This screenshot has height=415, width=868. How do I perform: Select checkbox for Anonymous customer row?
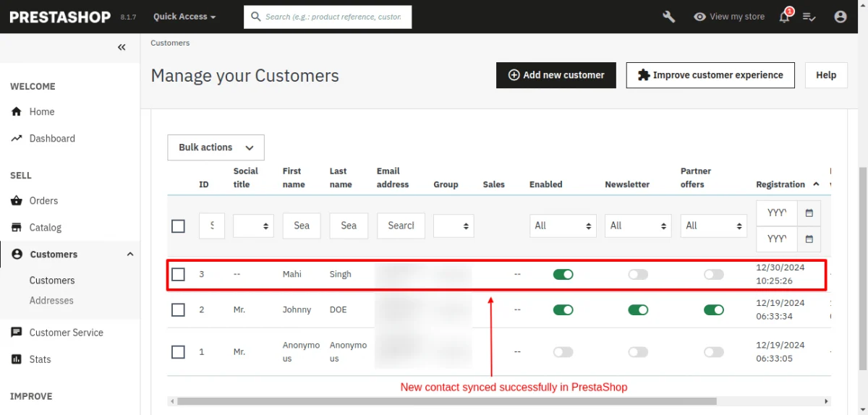(178, 352)
